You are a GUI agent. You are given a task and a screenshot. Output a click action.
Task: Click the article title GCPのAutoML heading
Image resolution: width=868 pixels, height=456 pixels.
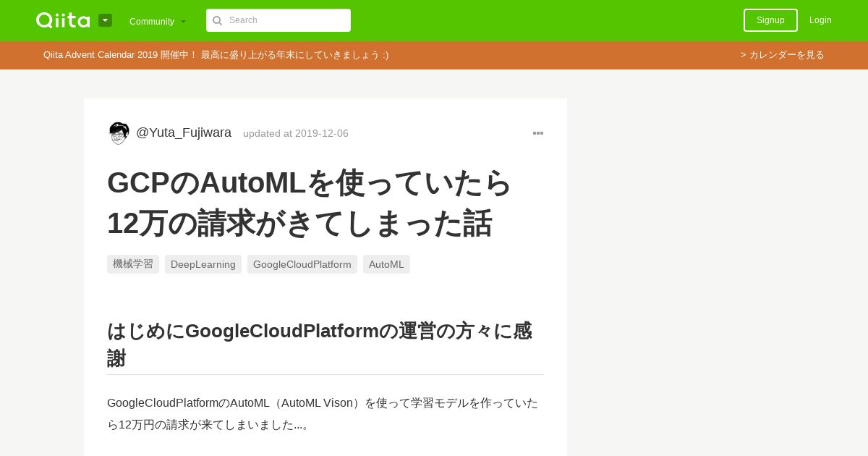310,203
